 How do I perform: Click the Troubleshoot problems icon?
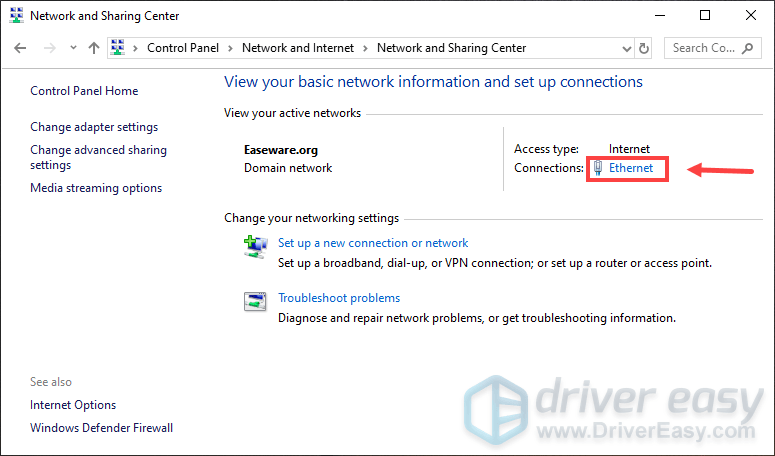(x=255, y=301)
